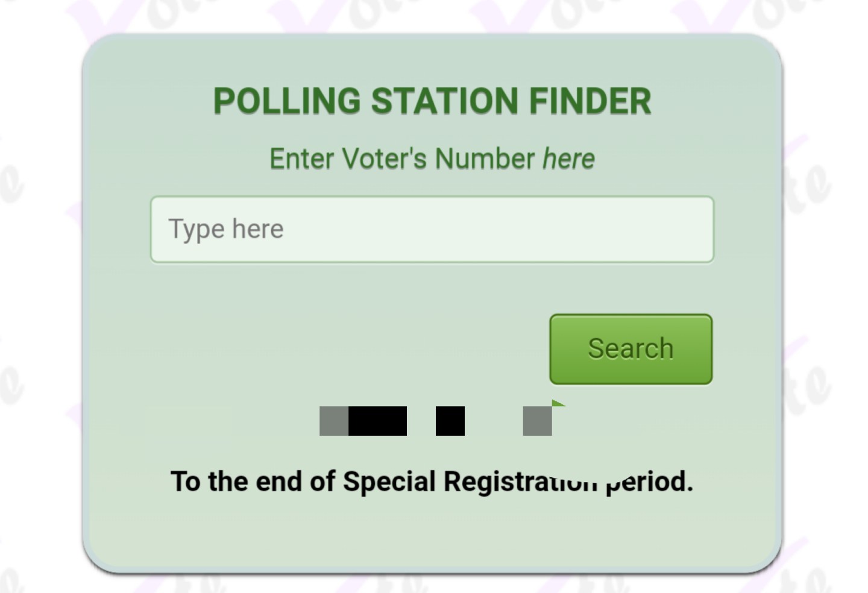This screenshot has height=593, width=868.
Task: Click the "Enter Voter's Number here" label
Action: coord(432,159)
